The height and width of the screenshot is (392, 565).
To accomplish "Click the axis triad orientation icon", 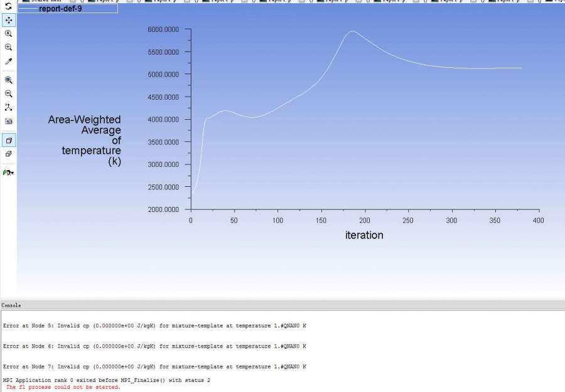I will tap(8, 108).
